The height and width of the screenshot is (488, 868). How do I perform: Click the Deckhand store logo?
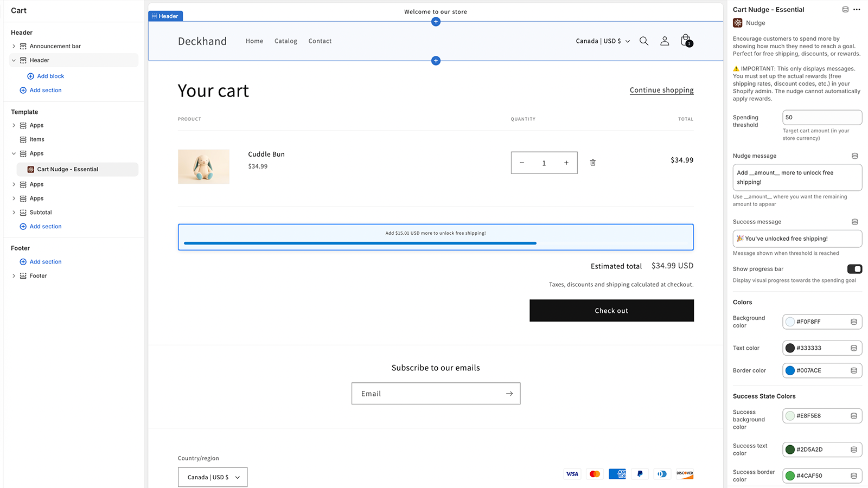pos(202,41)
